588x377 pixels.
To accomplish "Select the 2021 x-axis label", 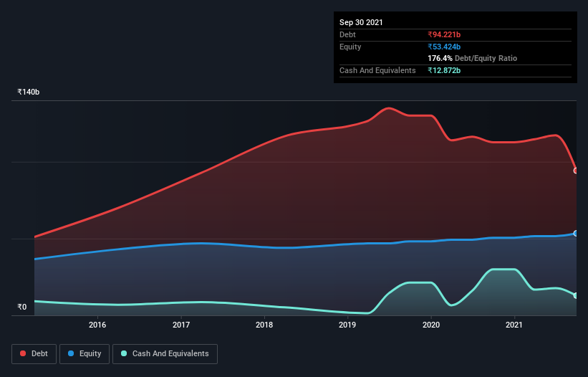I will pyautogui.click(x=514, y=325).
